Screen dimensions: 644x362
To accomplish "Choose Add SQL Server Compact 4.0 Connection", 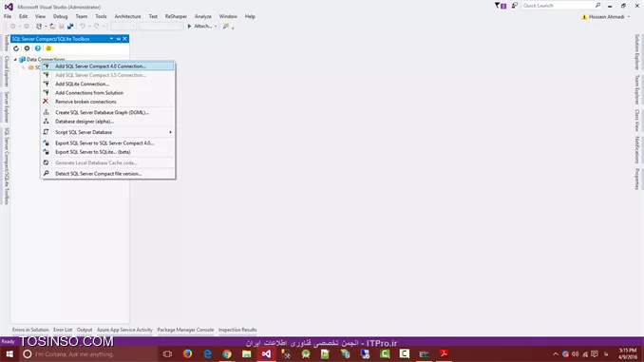I will tap(108, 67).
